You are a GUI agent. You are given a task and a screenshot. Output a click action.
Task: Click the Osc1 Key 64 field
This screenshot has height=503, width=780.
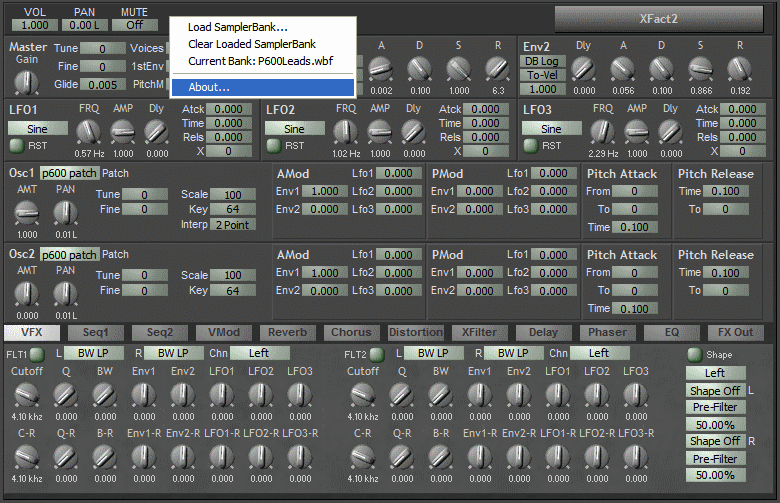pos(233,209)
